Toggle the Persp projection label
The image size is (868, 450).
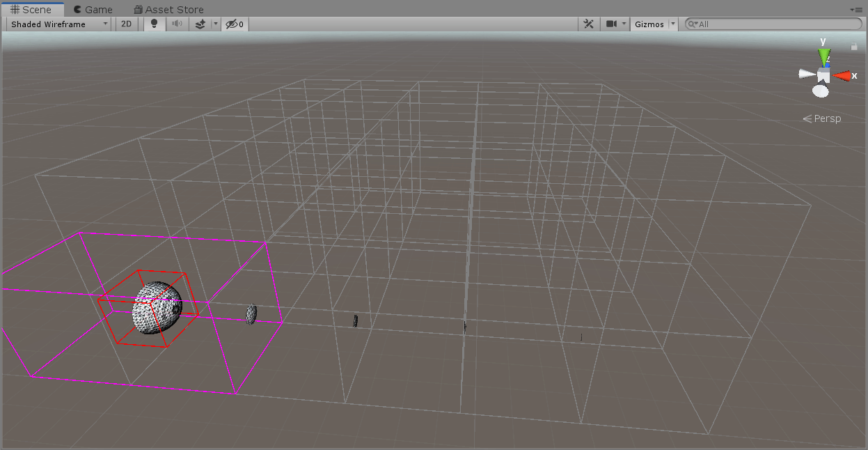tap(823, 118)
